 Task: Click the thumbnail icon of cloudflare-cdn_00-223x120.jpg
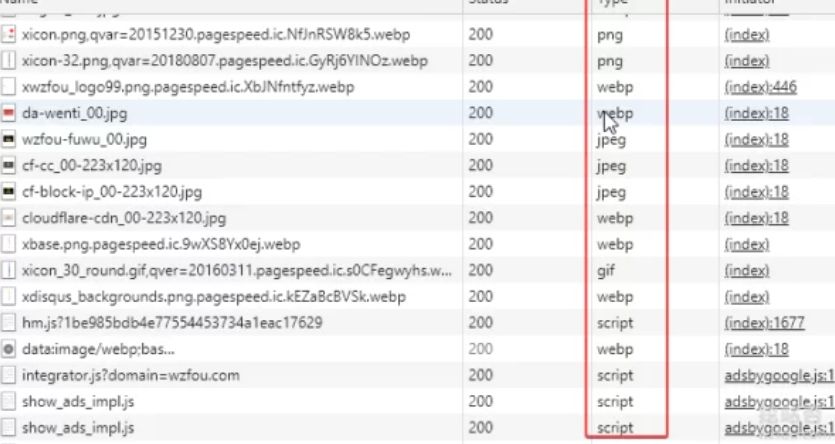[x=9, y=218]
